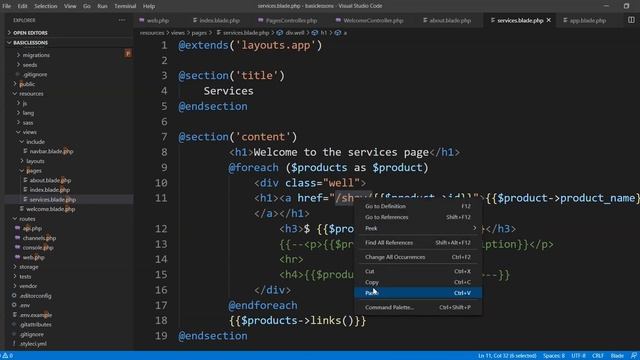Select services.blade.php in explorer tree
640x360 pixels.
pyautogui.click(x=52, y=200)
